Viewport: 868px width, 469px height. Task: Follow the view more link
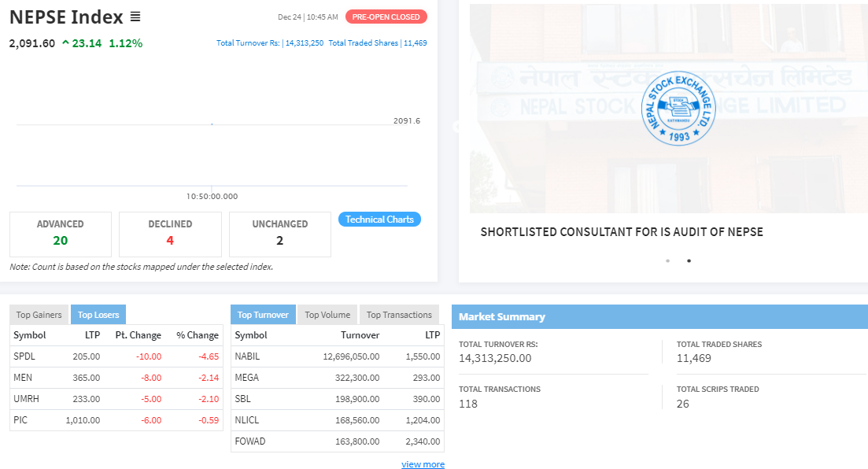tap(423, 464)
